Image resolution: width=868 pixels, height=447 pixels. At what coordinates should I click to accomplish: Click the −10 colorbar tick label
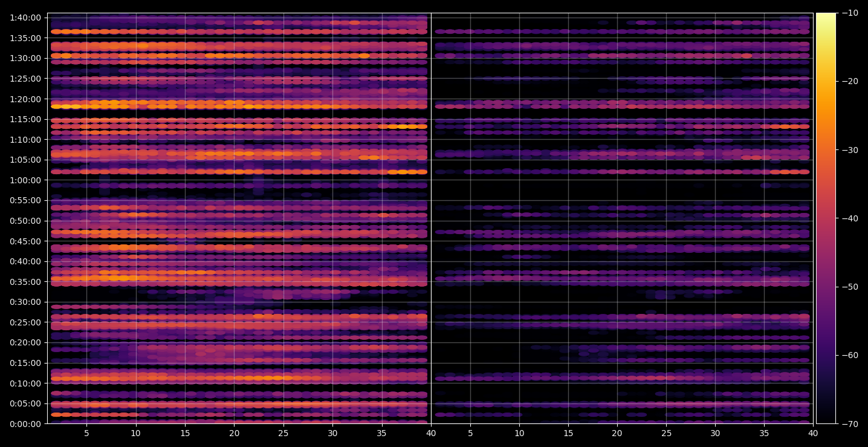tap(849, 13)
